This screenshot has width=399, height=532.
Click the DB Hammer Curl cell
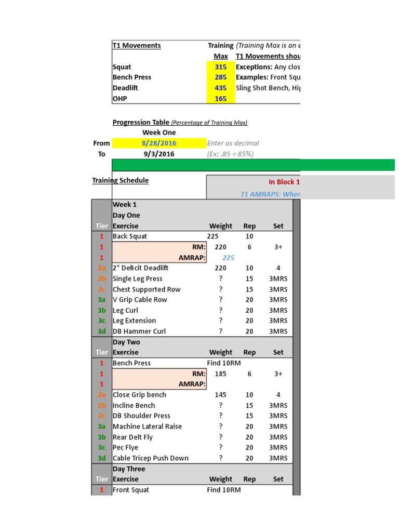159,331
